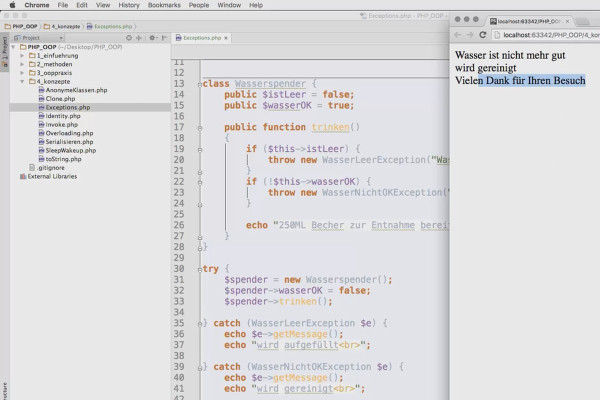Expand the 3_ooppraxis folder
This screenshot has height=400, width=600.
(22, 73)
